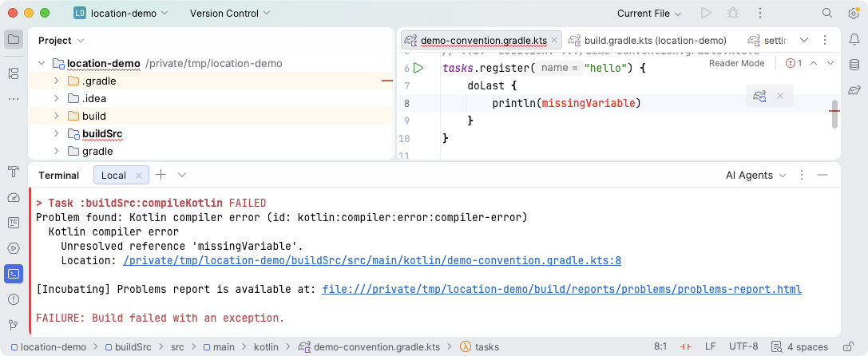The width and height of the screenshot is (868, 356).
Task: Click the tasks breadcrumb in status bar
Action: (x=481, y=347)
